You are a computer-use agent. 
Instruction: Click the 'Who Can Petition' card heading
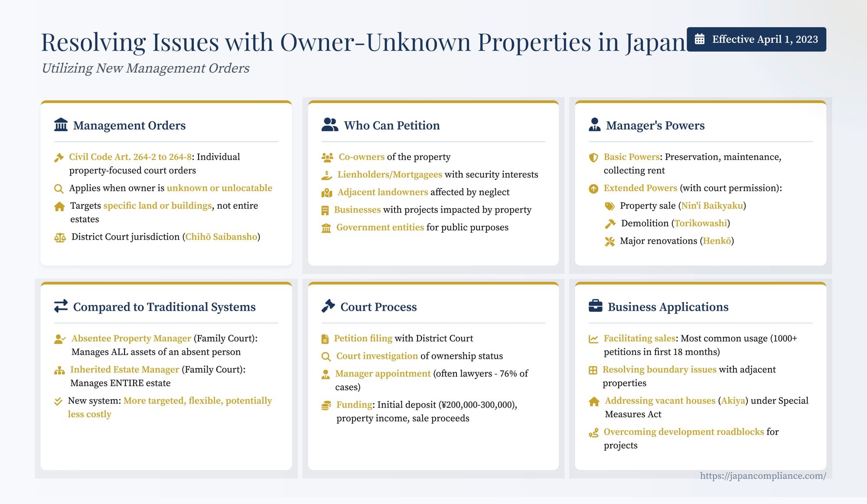392,125
